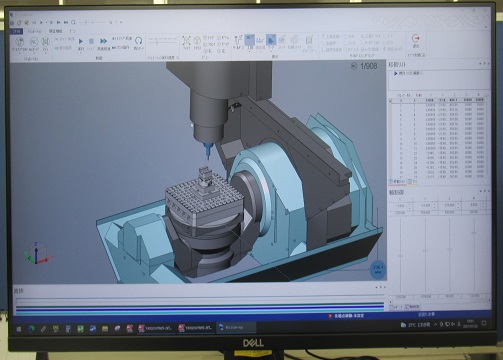Click the simulation speed slider in the ribbon
This screenshot has width=503, height=360.
click(163, 42)
